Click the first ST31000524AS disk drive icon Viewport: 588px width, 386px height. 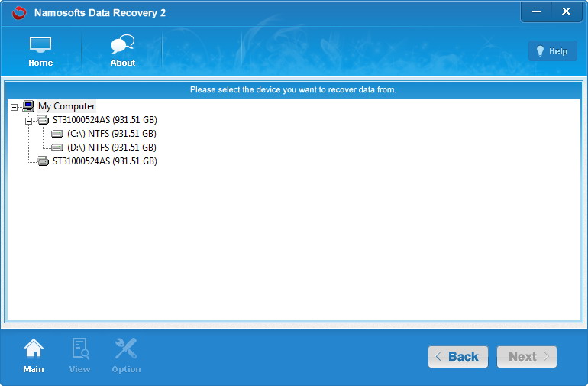coord(43,120)
